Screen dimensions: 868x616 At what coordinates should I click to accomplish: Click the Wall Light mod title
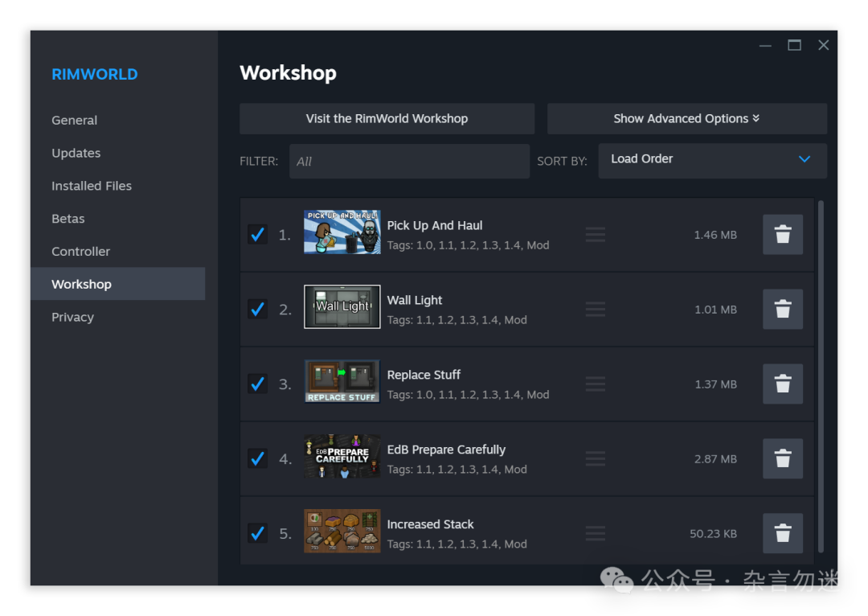tap(415, 300)
